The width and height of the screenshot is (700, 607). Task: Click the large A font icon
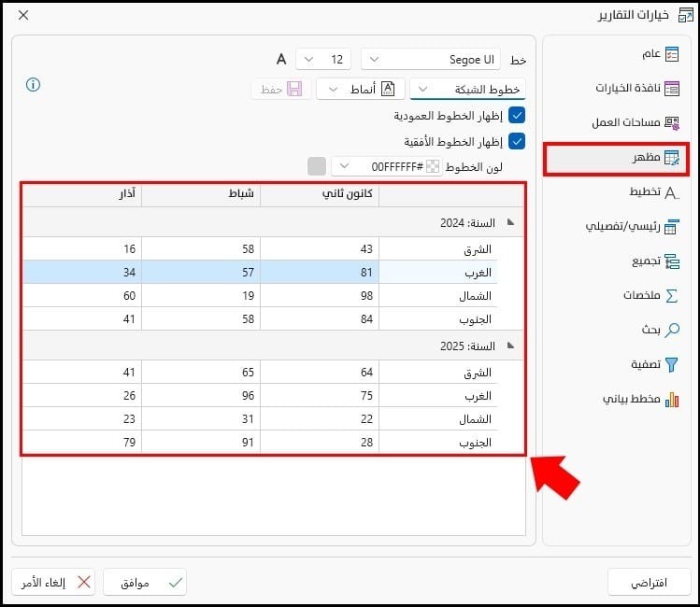pos(281,60)
